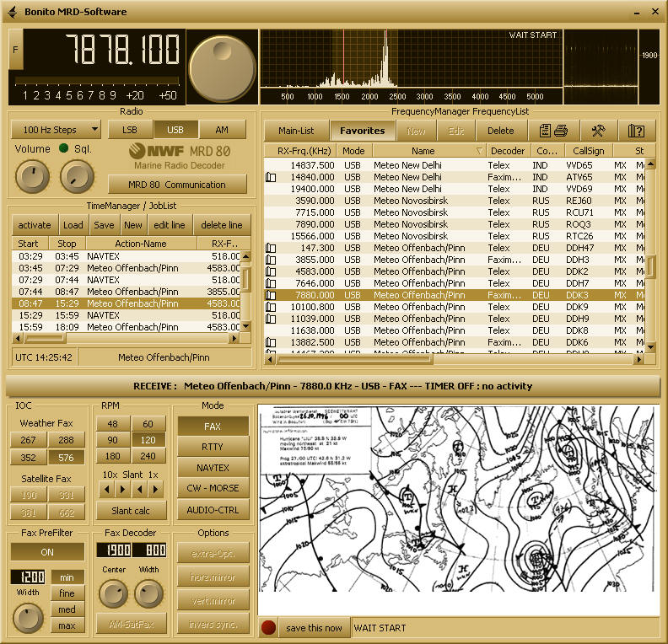Toggle the Fax PreFilter ON button
The width and height of the screenshot is (668, 644).
click(47, 552)
